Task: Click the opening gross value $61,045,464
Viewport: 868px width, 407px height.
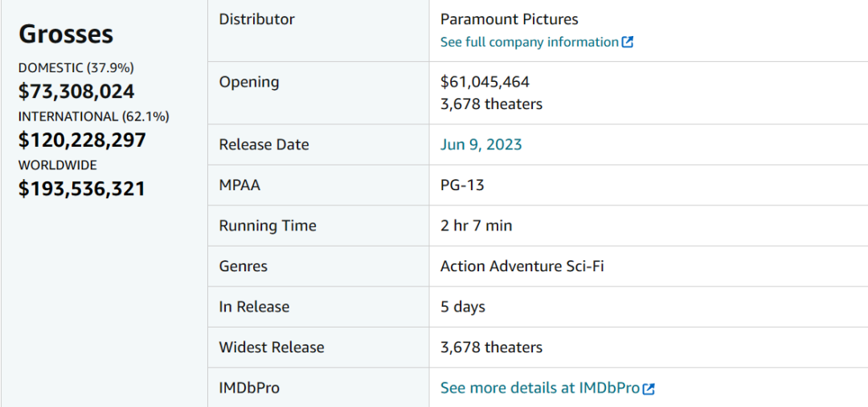Action: 485,82
